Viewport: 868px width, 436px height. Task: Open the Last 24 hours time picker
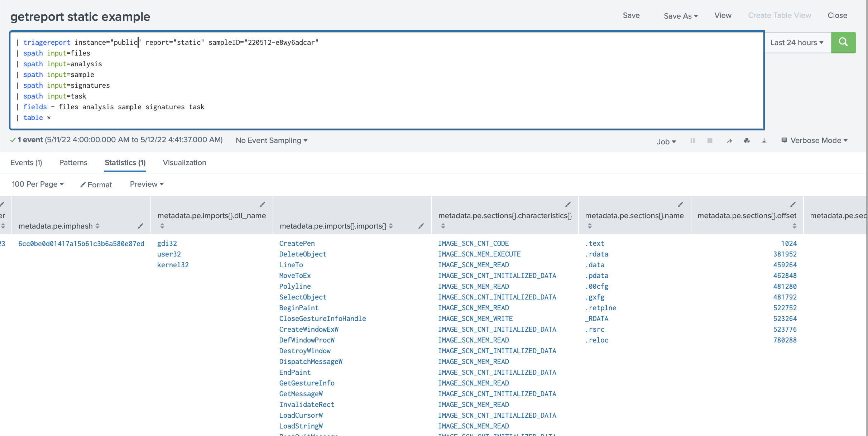797,43
